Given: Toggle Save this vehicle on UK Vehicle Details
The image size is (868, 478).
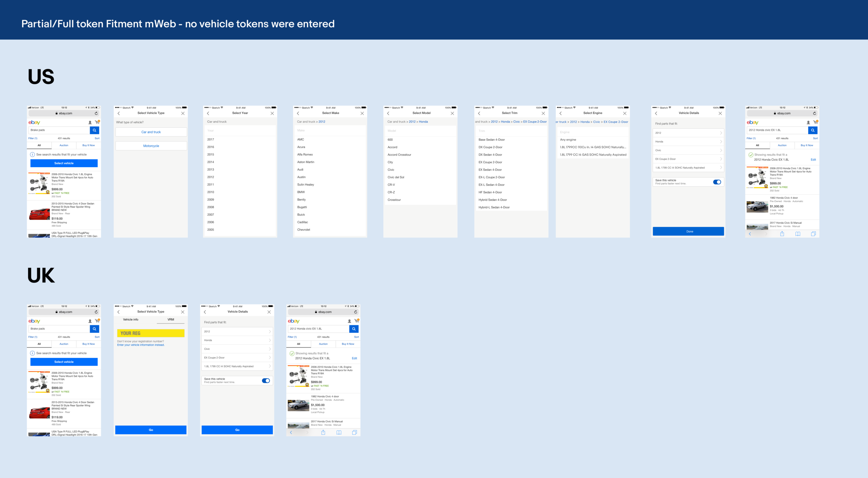Looking at the screenshot, I should 266,381.
